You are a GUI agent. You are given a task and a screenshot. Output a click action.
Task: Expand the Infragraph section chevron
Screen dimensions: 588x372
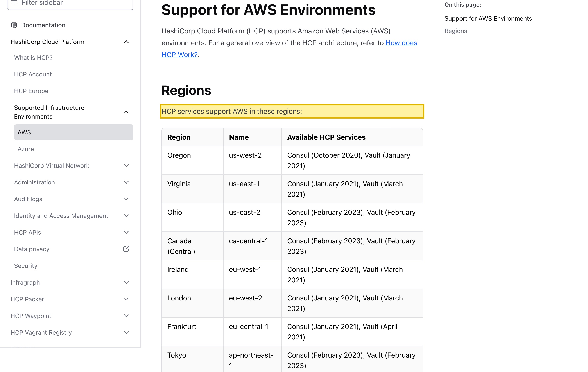pyautogui.click(x=126, y=283)
